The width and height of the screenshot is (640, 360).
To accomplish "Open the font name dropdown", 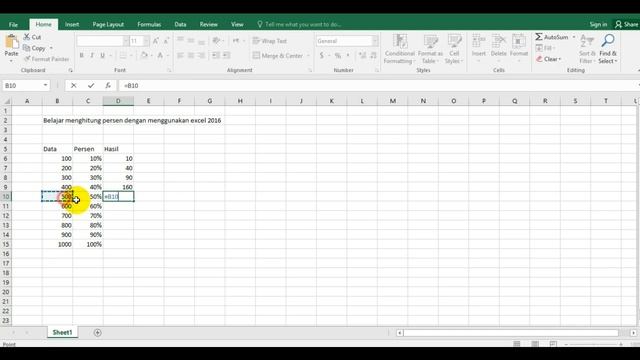I will (x=126, y=41).
